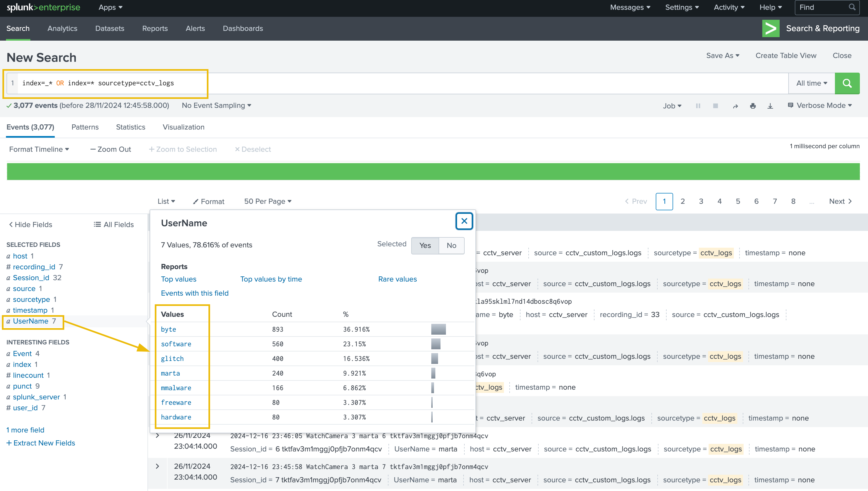The image size is (868, 491).
Task: Open Top values by time report
Action: (x=271, y=279)
